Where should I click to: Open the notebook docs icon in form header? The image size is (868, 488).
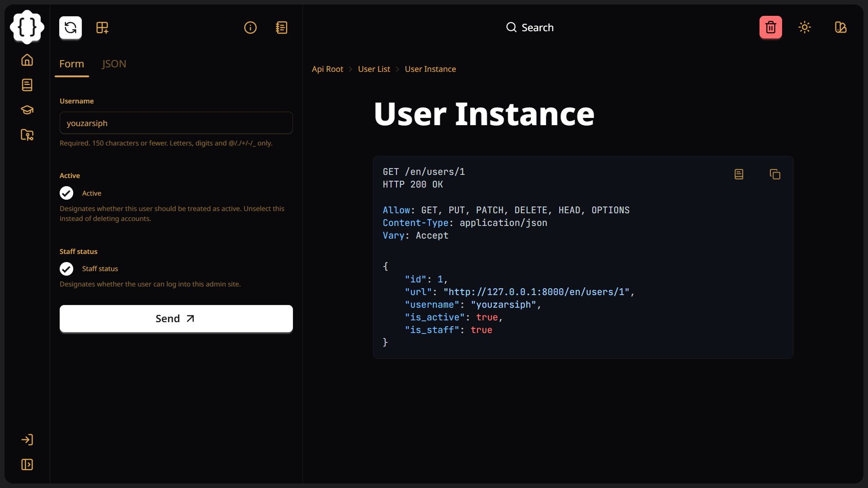tap(282, 28)
